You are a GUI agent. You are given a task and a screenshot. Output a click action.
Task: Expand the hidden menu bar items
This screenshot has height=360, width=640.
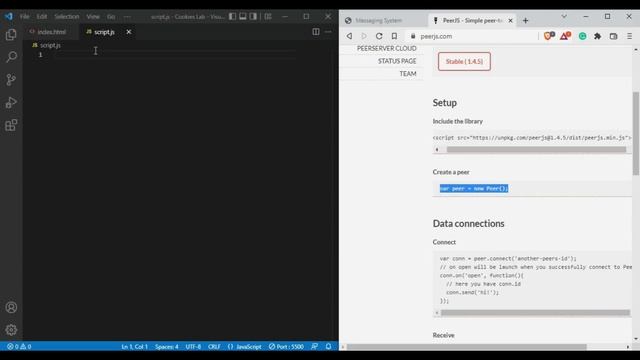click(x=127, y=17)
